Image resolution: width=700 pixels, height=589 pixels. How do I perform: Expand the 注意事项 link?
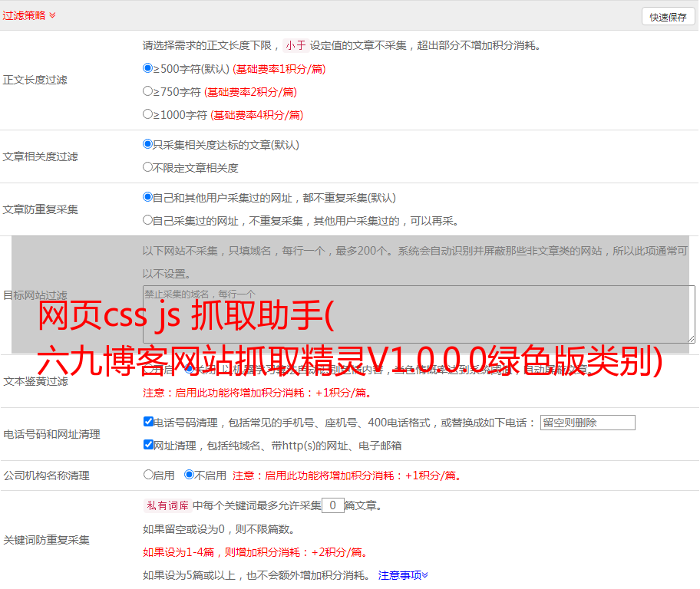point(403,575)
